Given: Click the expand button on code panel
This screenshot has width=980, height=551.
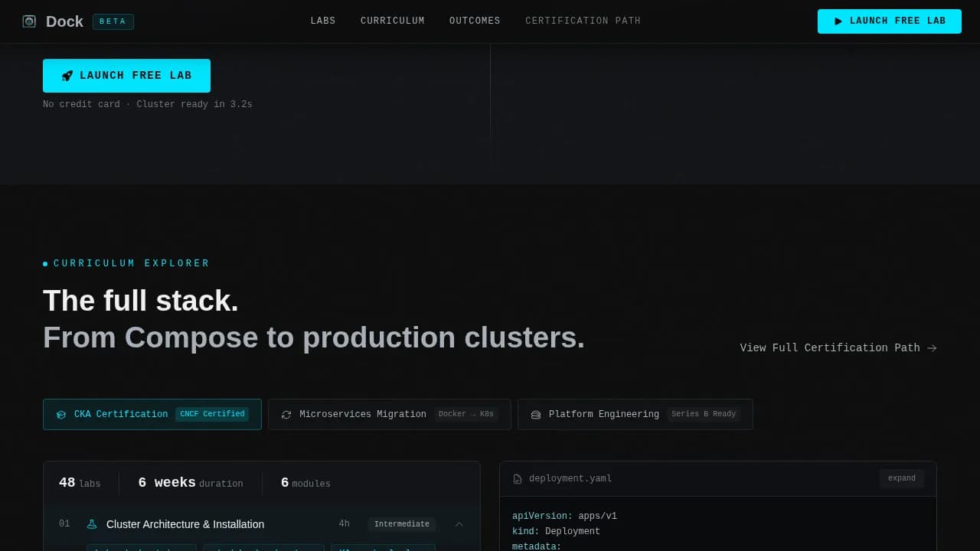Looking at the screenshot, I should click(902, 478).
